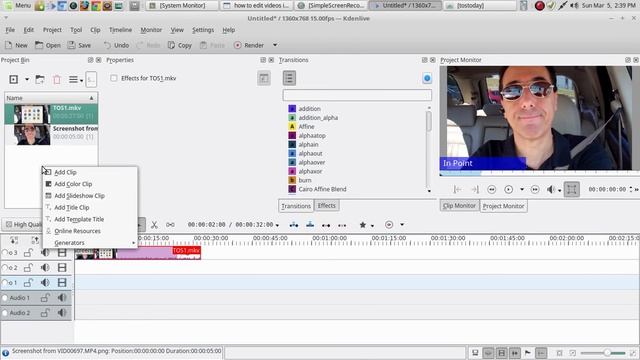Click the favorite effects star icon
The image size is (640, 360).
(x=362, y=225)
